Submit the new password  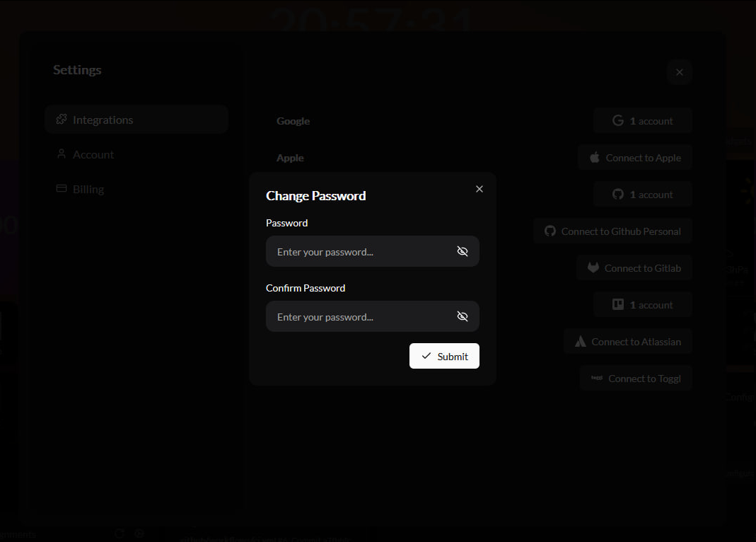[444, 356]
